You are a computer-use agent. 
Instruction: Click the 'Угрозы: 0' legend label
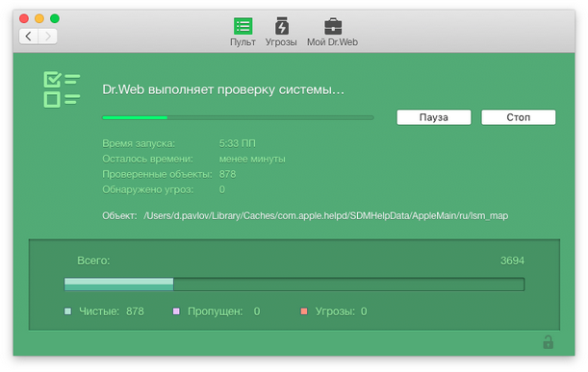coord(342,311)
